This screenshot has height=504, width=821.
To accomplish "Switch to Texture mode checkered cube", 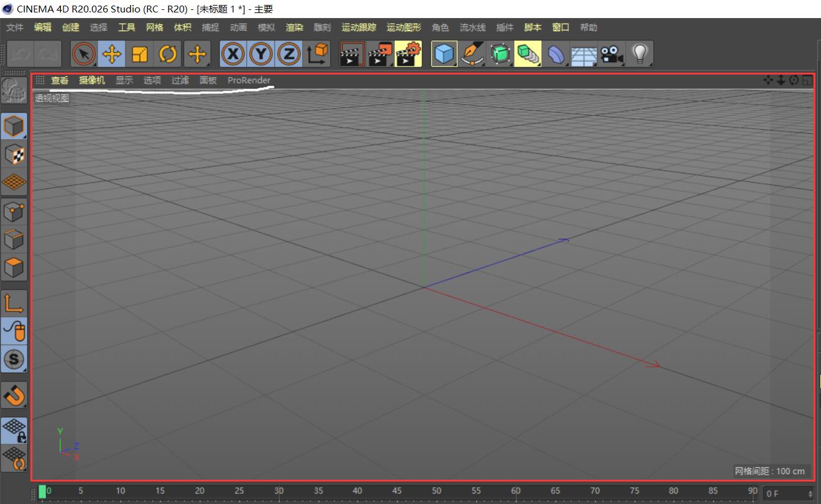I will click(14, 154).
